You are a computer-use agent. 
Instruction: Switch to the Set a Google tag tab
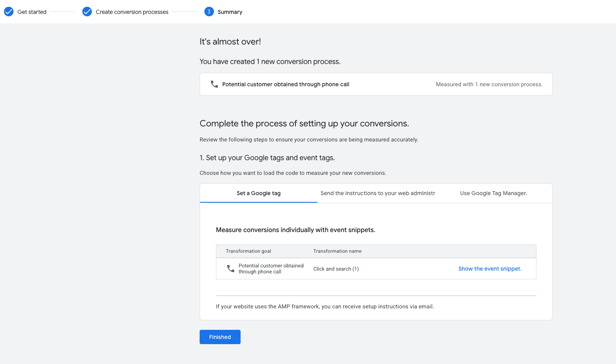tap(258, 193)
